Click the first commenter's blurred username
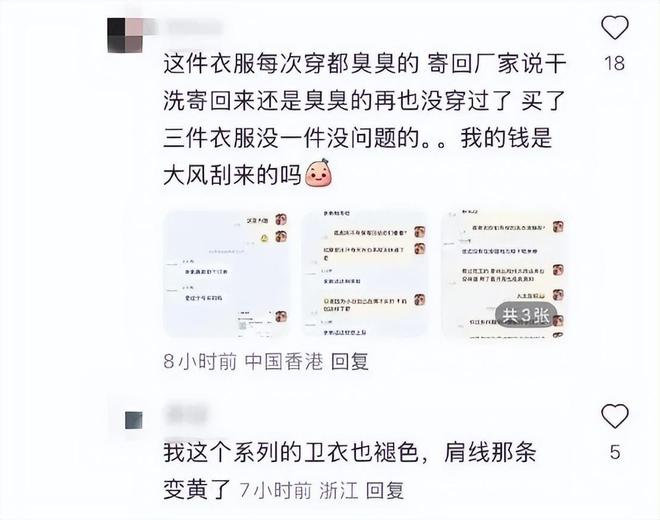Viewport: 660px width, 520px height. pyautogui.click(x=194, y=27)
